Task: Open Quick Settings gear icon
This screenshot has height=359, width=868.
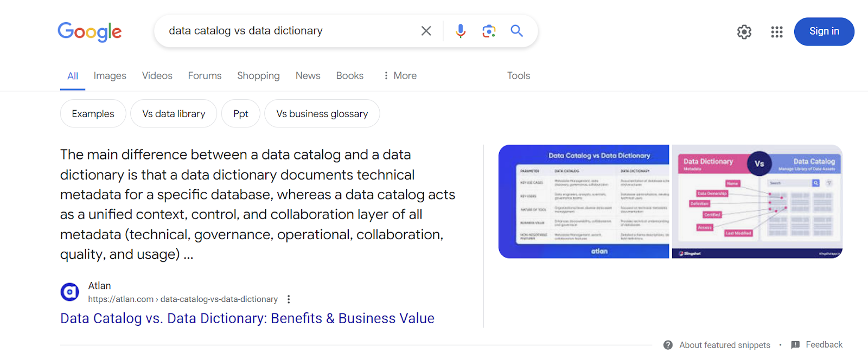Action: 744,32
